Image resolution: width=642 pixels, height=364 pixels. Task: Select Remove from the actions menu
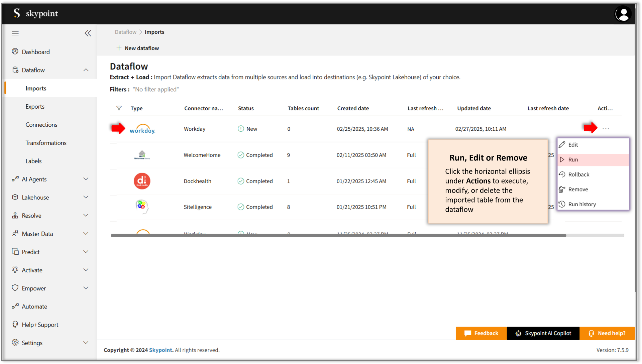[x=578, y=190]
